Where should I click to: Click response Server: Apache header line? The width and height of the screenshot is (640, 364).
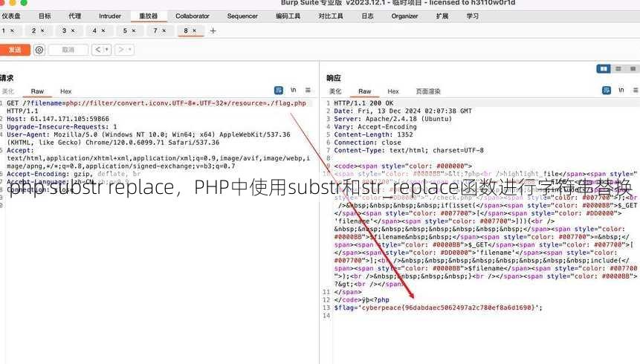click(x=393, y=119)
